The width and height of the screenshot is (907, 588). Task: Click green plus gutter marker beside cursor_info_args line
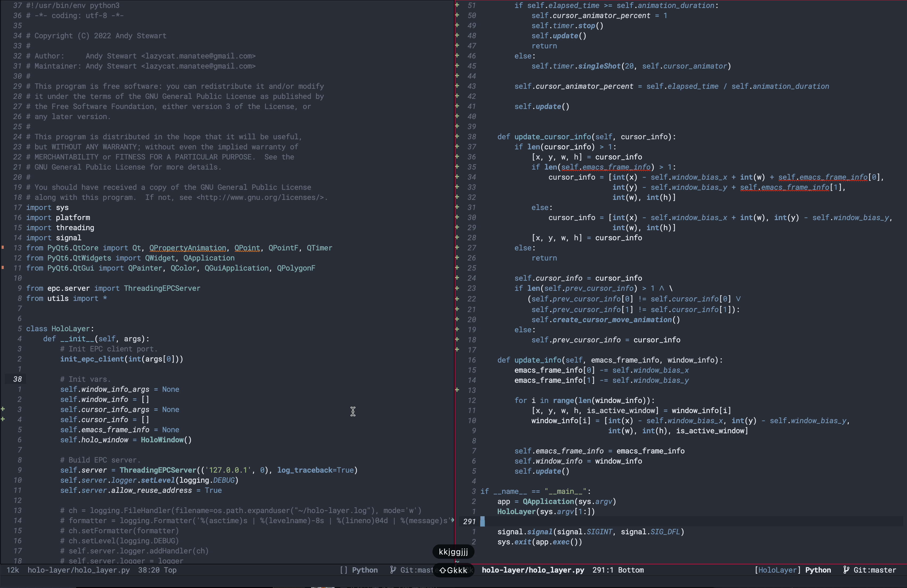(3, 409)
